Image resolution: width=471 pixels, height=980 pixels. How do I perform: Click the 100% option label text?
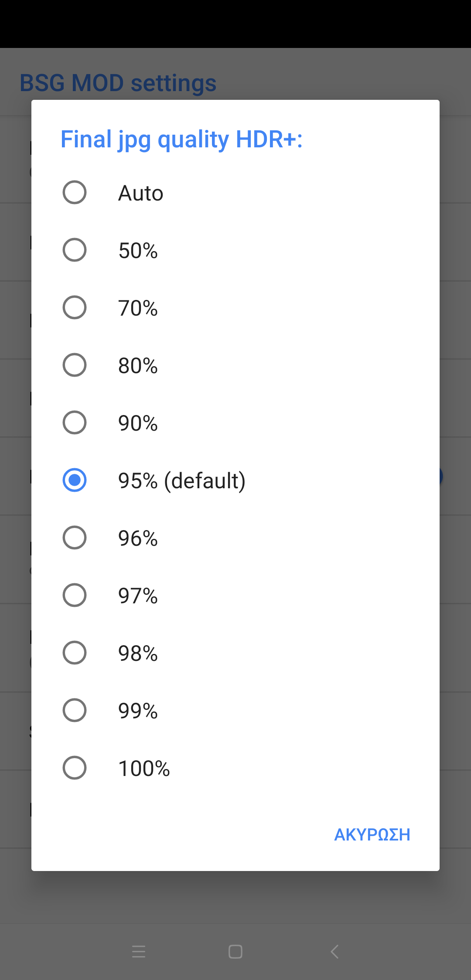144,769
